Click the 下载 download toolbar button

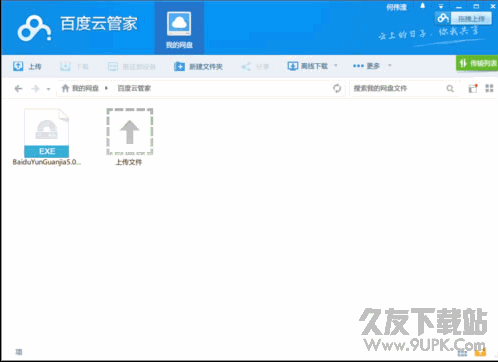(x=74, y=67)
